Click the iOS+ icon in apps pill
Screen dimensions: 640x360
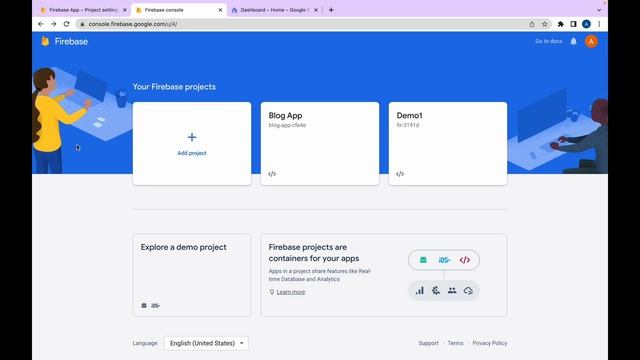444,260
